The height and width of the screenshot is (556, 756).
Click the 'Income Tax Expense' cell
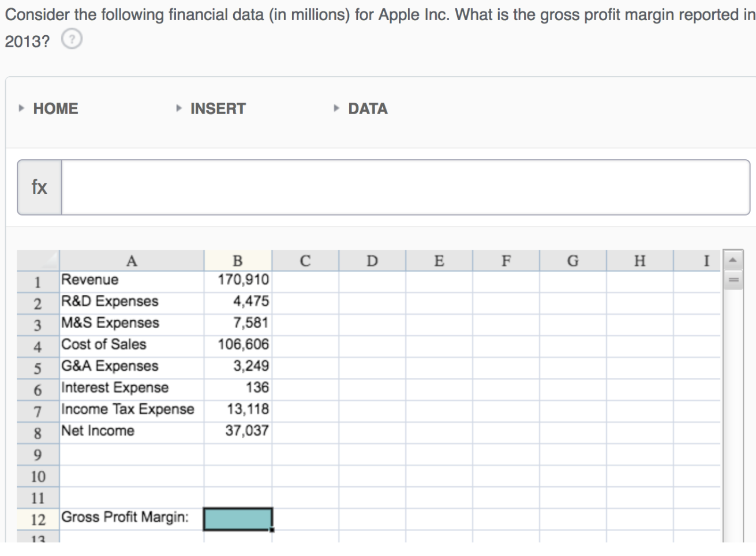coord(132,411)
